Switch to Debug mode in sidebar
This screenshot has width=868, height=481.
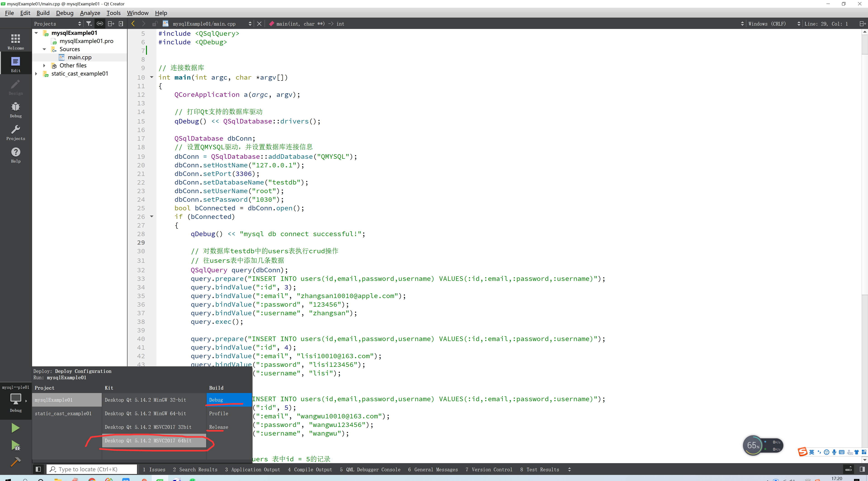click(16, 110)
